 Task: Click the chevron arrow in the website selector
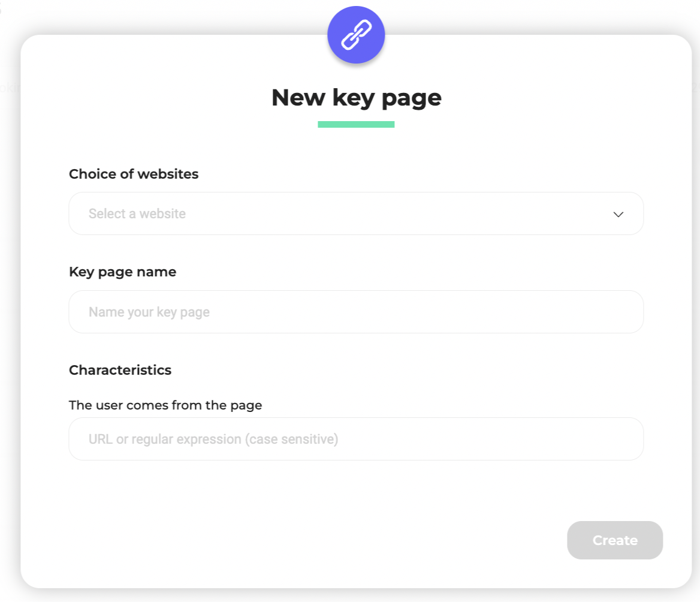618,214
